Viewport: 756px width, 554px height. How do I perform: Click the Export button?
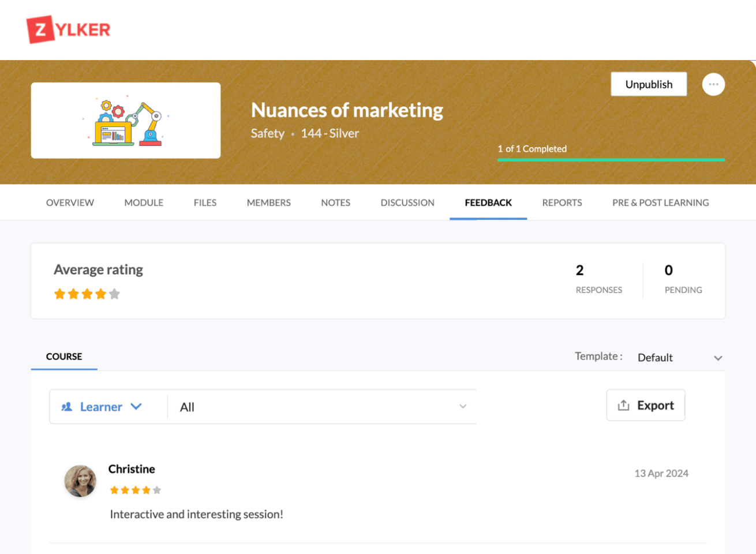645,405
